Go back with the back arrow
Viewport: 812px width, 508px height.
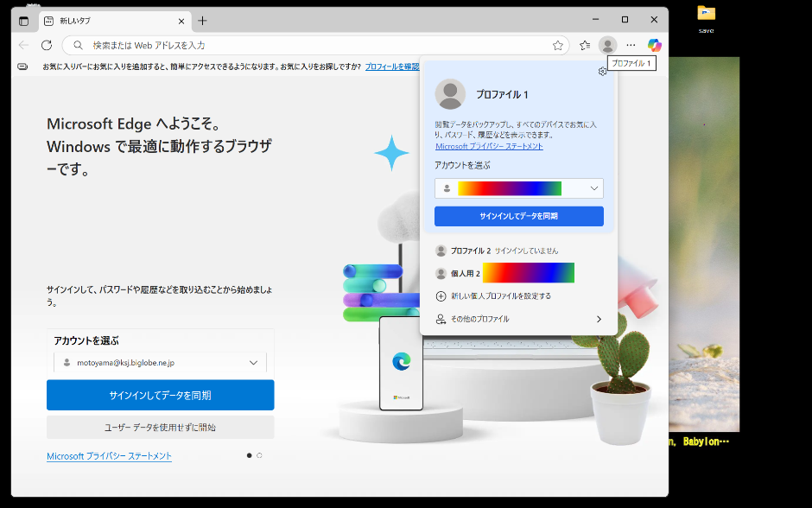click(x=24, y=45)
